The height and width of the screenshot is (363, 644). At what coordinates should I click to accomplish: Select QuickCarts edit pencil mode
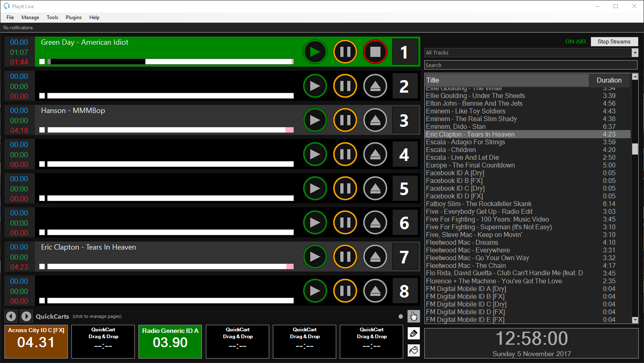413,333
